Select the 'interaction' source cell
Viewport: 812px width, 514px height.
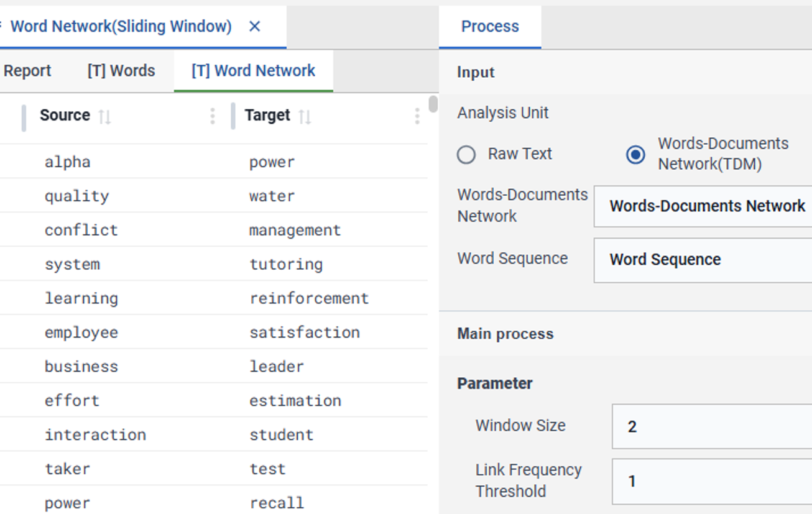tap(95, 434)
